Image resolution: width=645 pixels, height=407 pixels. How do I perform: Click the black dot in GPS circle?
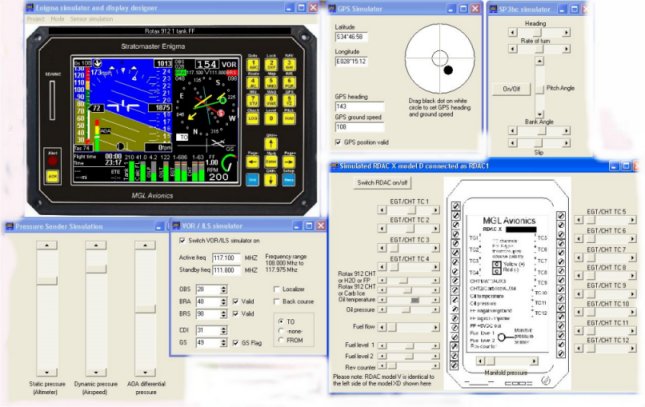(x=448, y=70)
